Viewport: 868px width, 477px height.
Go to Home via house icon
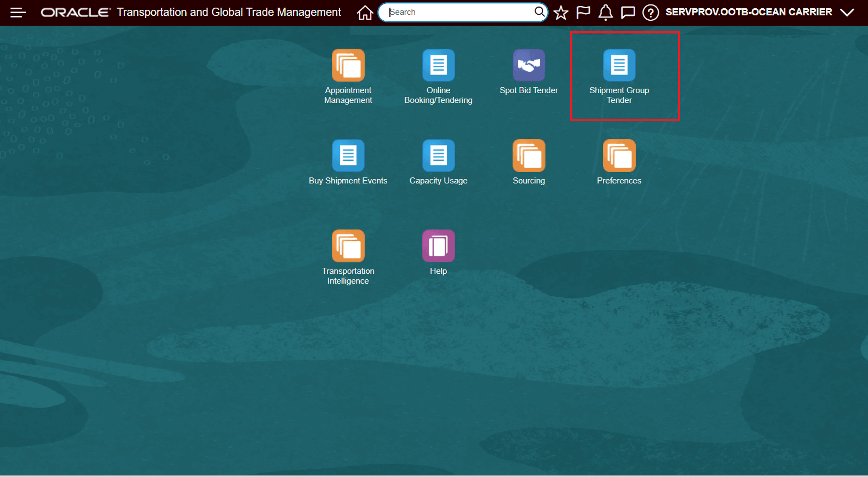(x=365, y=12)
